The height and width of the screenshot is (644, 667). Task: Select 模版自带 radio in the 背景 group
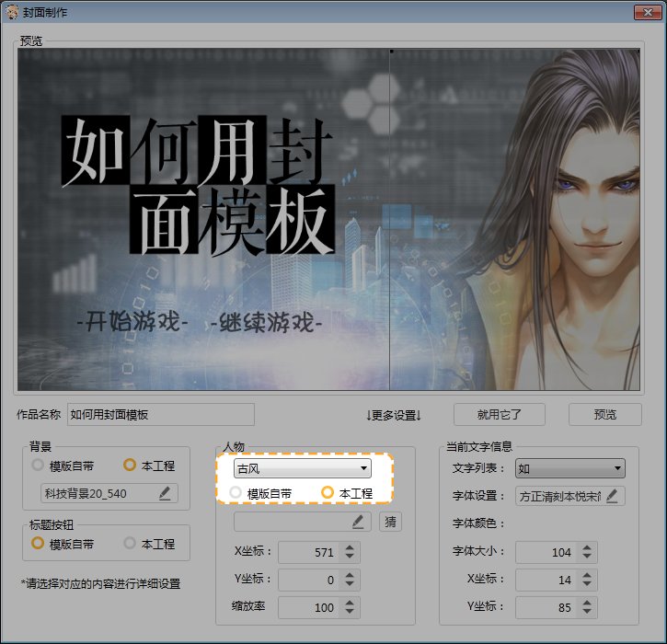pyautogui.click(x=38, y=466)
